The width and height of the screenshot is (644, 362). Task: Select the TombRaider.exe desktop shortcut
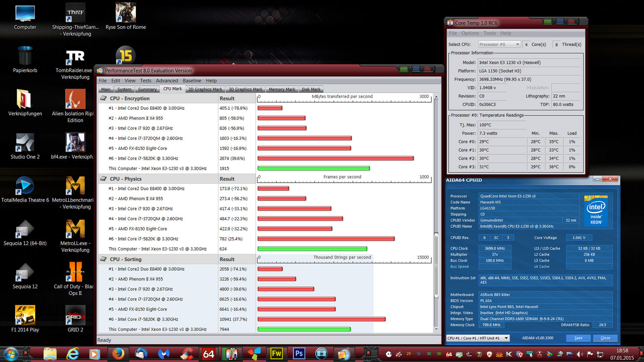pyautogui.click(x=75, y=64)
